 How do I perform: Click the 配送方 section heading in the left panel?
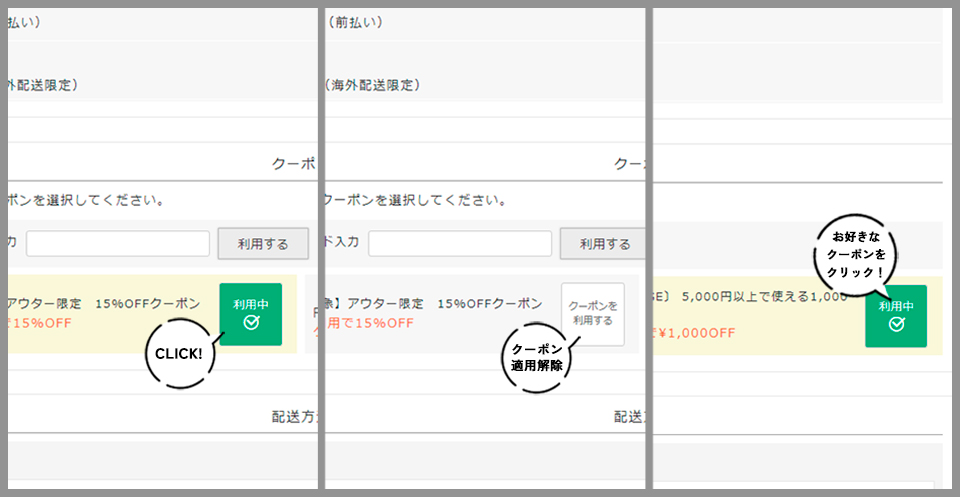294,418
